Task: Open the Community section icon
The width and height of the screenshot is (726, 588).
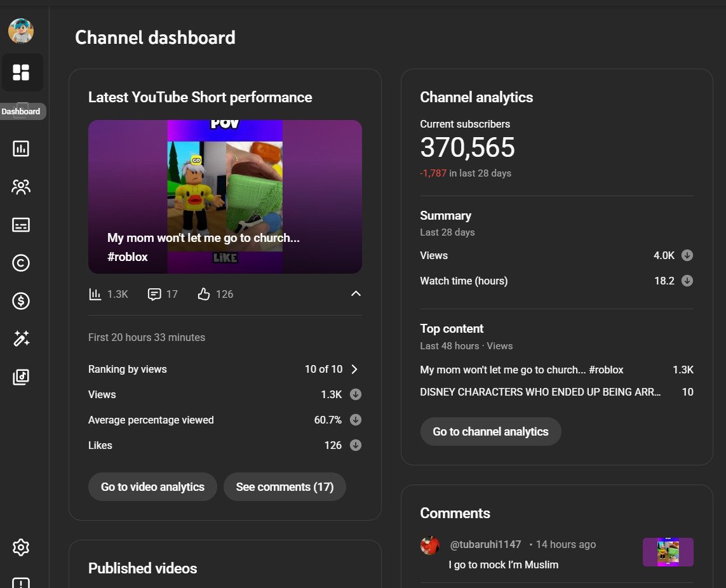Action: [22, 187]
